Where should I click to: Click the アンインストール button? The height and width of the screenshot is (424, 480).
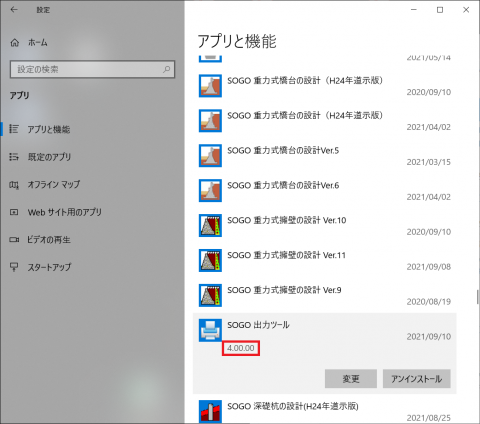(x=417, y=379)
